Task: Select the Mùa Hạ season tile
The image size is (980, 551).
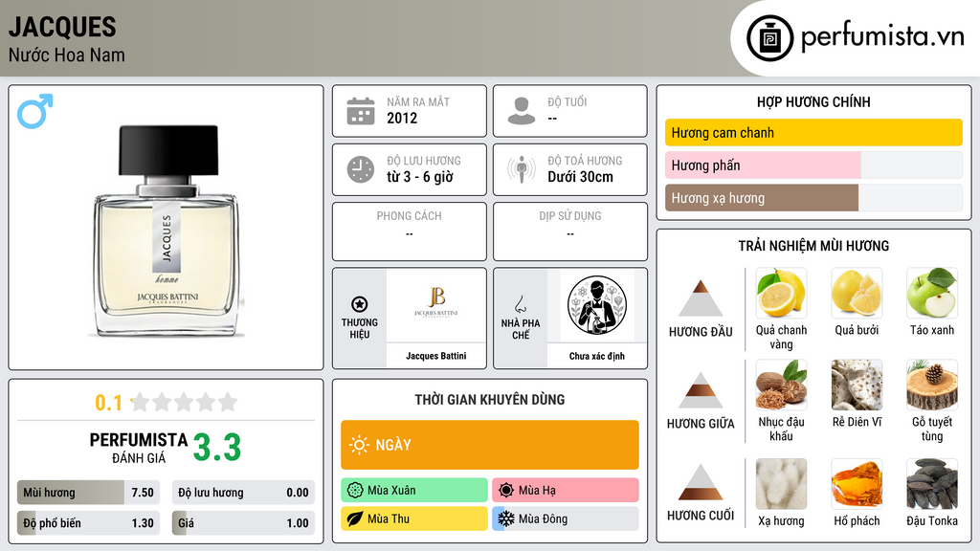Action: click(566, 491)
